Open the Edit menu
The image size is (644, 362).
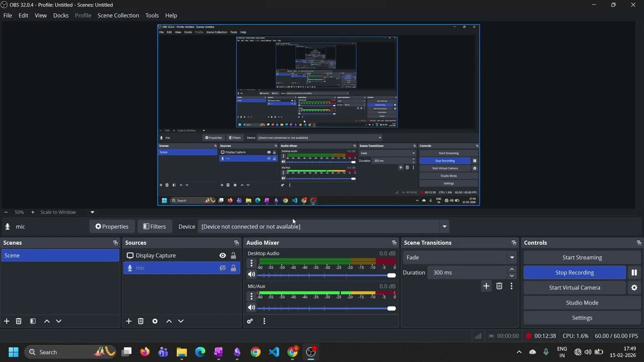pos(23,16)
